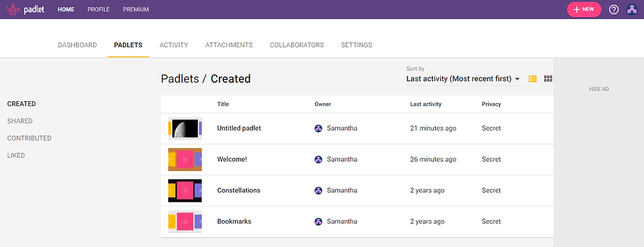Click the Padlet crane logo
Image resolution: width=644 pixels, height=247 pixels.
click(13, 9)
